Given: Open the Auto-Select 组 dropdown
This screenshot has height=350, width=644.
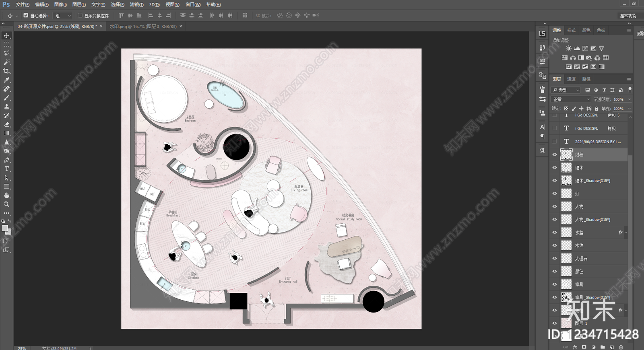Looking at the screenshot, I should [63, 16].
